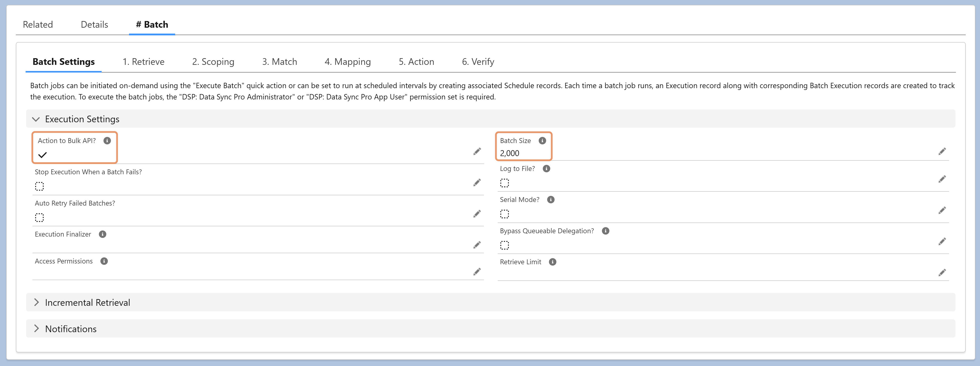Edit the Batch Size field

coord(942,151)
